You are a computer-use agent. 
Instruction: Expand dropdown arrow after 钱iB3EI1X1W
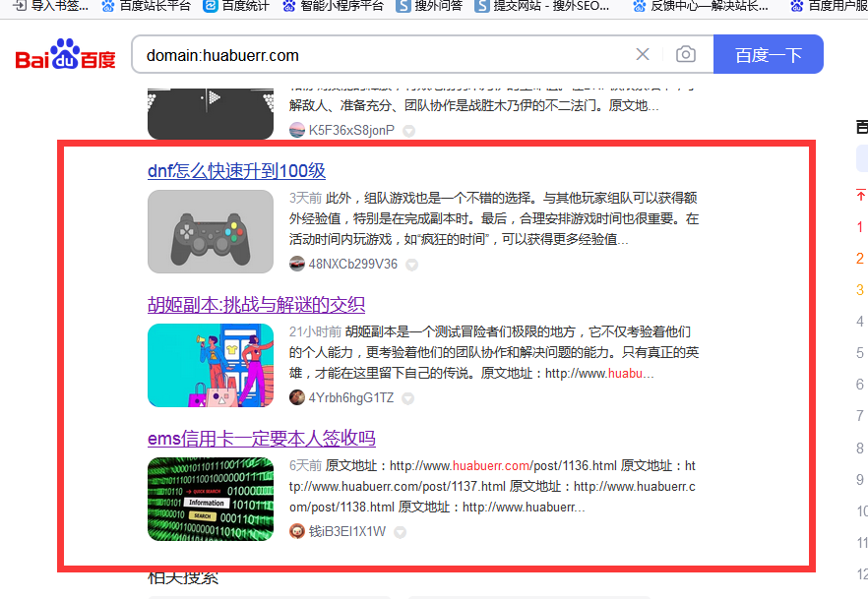pyautogui.click(x=400, y=533)
